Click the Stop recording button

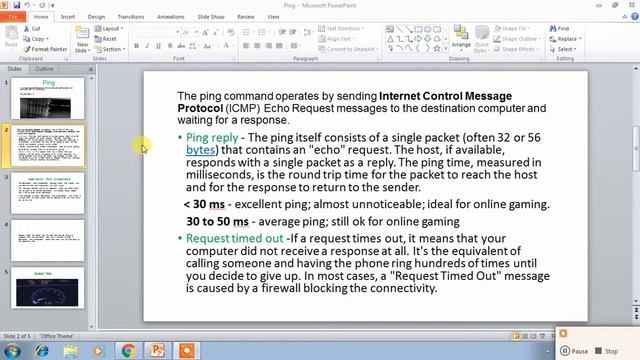(x=606, y=351)
